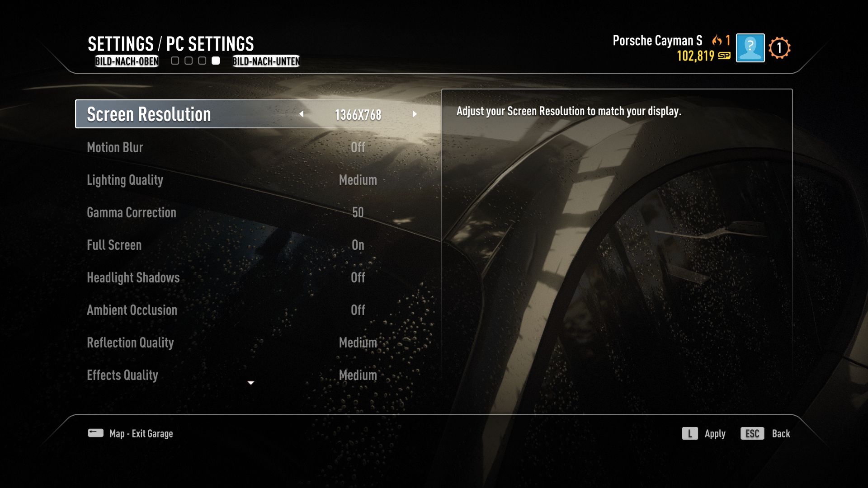Click the notification badge icon level 1
The width and height of the screenshot is (868, 488).
780,47
